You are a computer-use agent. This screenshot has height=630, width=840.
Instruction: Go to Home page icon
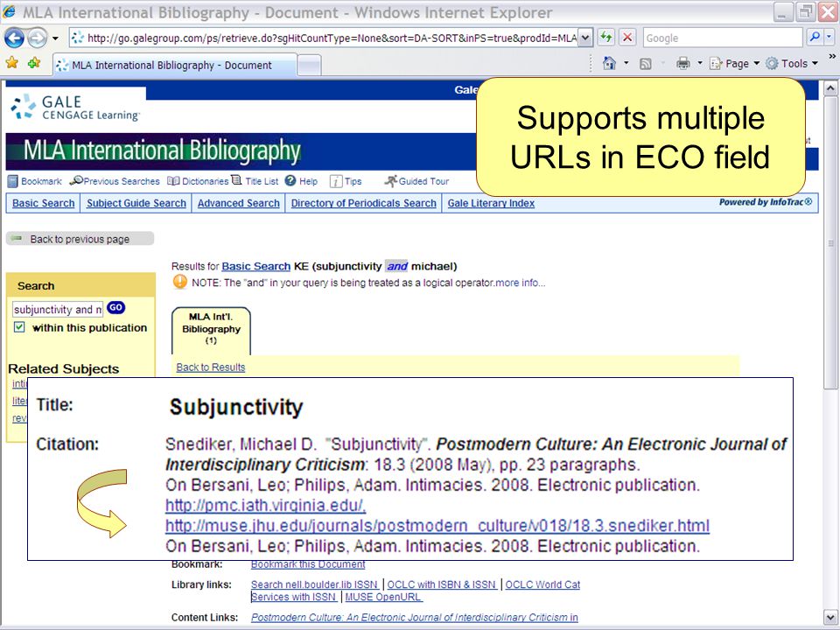pos(609,63)
